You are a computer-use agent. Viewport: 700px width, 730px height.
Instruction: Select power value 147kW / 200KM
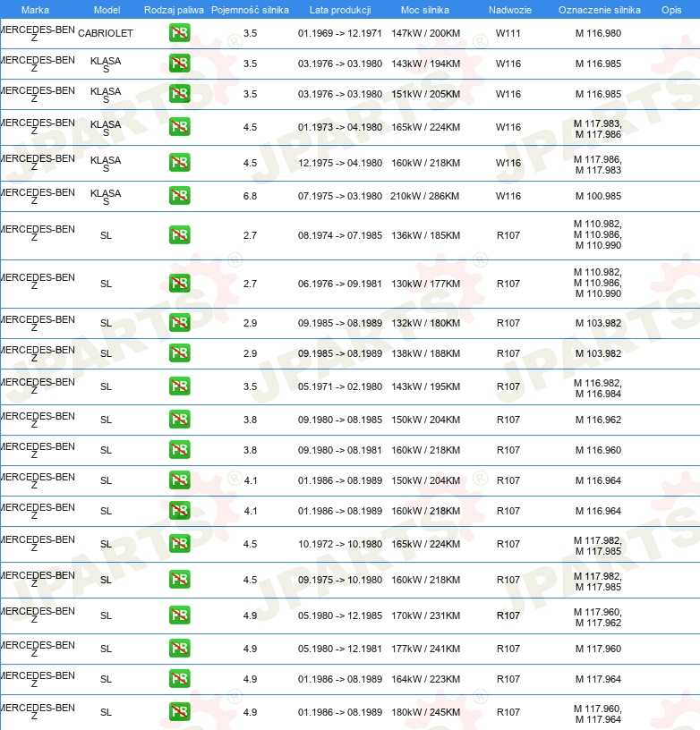pyautogui.click(x=426, y=33)
